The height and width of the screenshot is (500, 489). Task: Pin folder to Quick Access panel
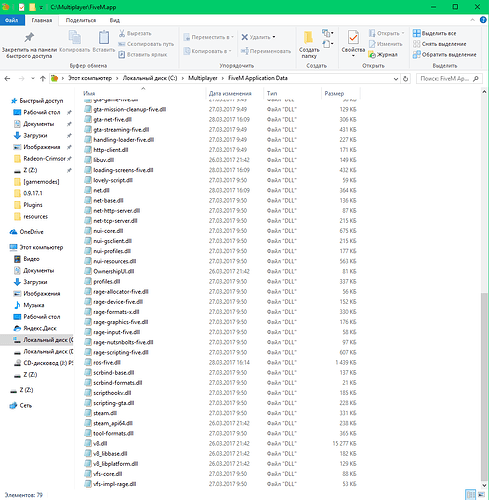pyautogui.click(x=29, y=45)
